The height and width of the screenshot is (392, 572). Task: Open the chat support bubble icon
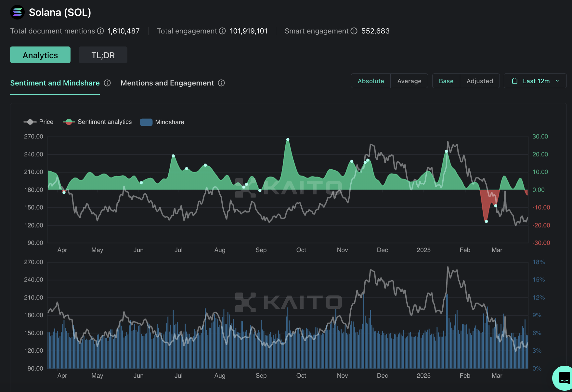(x=564, y=378)
